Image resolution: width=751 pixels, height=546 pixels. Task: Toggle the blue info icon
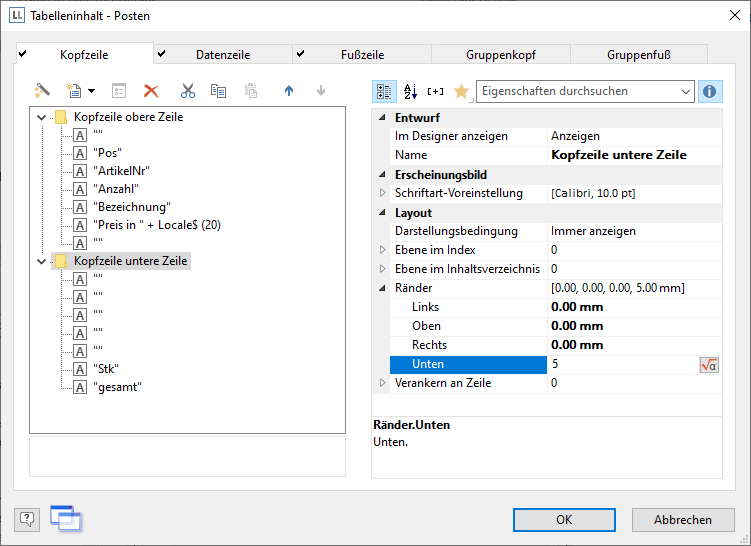710,91
